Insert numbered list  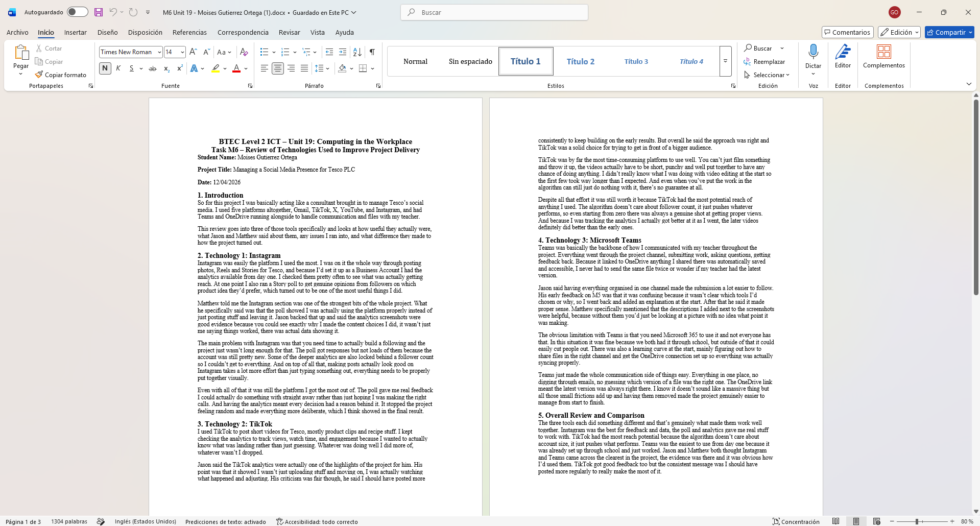point(285,52)
